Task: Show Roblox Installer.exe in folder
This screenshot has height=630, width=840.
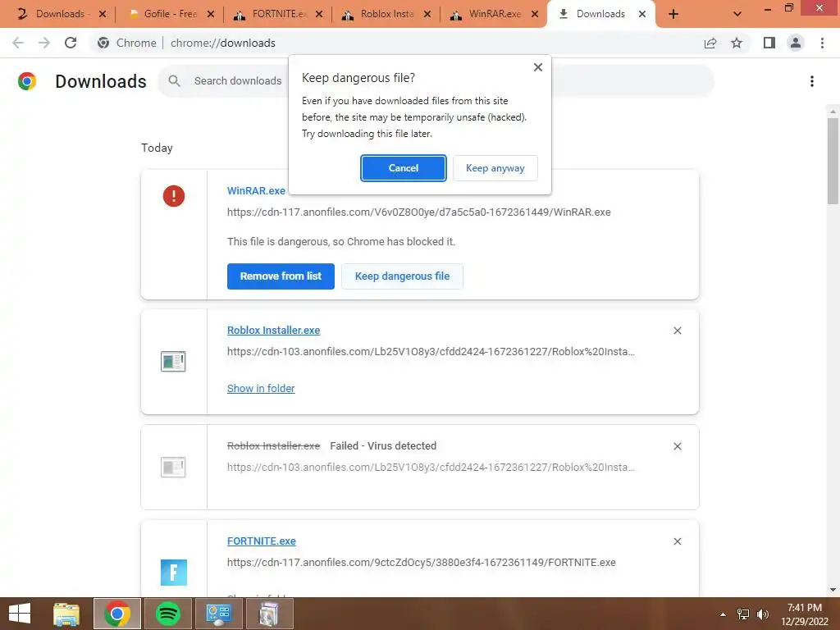Action: tap(261, 388)
